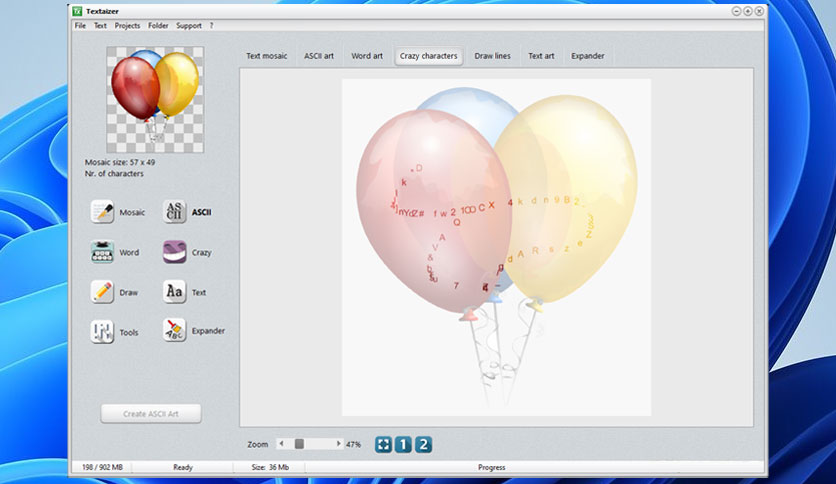
Task: Minimize the Textaizer window
Action: click(736, 11)
